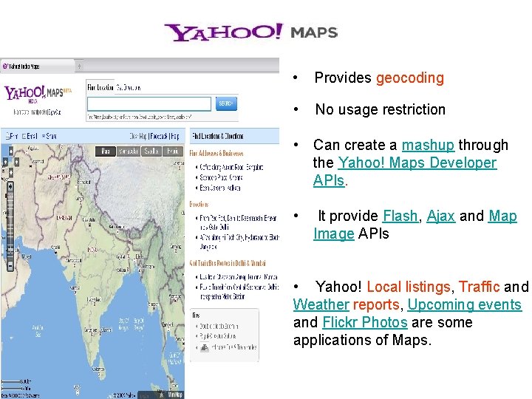
Task: Click the Clear Map link
Action: [x=138, y=137]
